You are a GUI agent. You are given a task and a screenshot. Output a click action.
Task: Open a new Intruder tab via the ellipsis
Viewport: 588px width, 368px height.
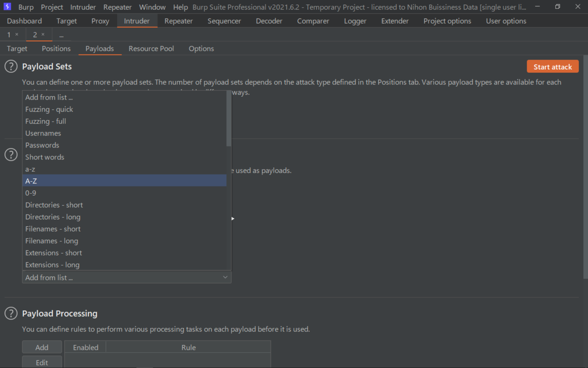pyautogui.click(x=61, y=35)
